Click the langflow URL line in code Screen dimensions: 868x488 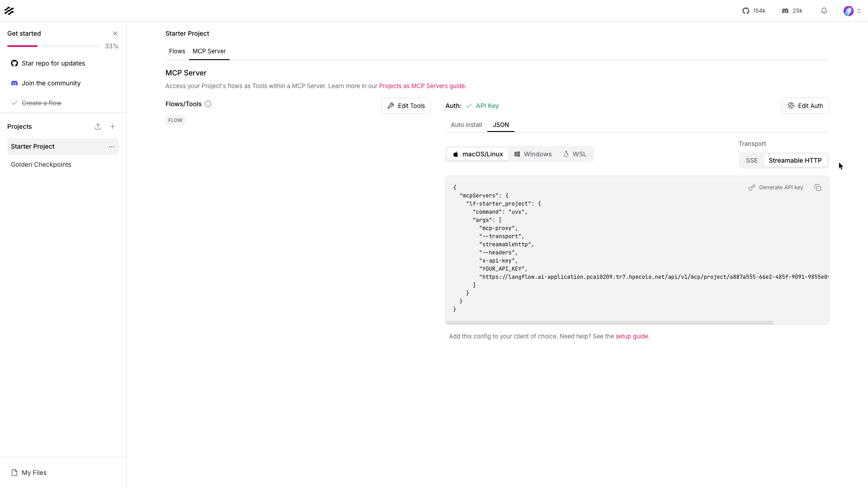[x=654, y=277]
